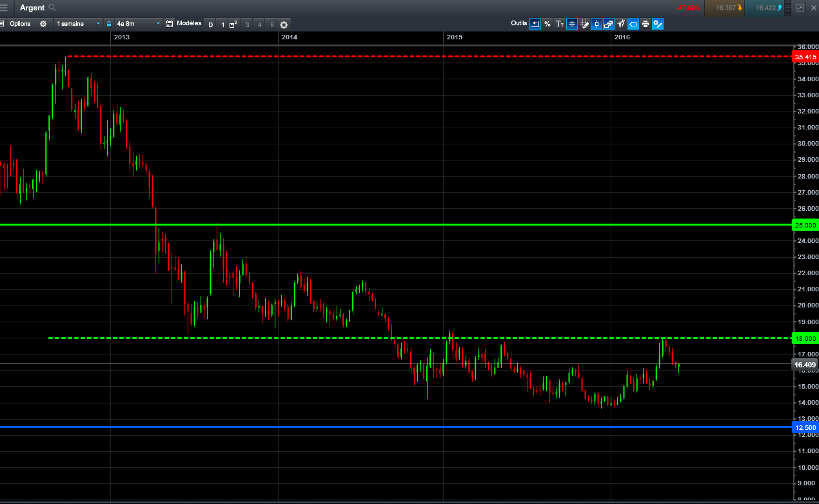The width and height of the screenshot is (819, 504).
Task: Open chart settings gear next to Options
Action: click(x=43, y=24)
